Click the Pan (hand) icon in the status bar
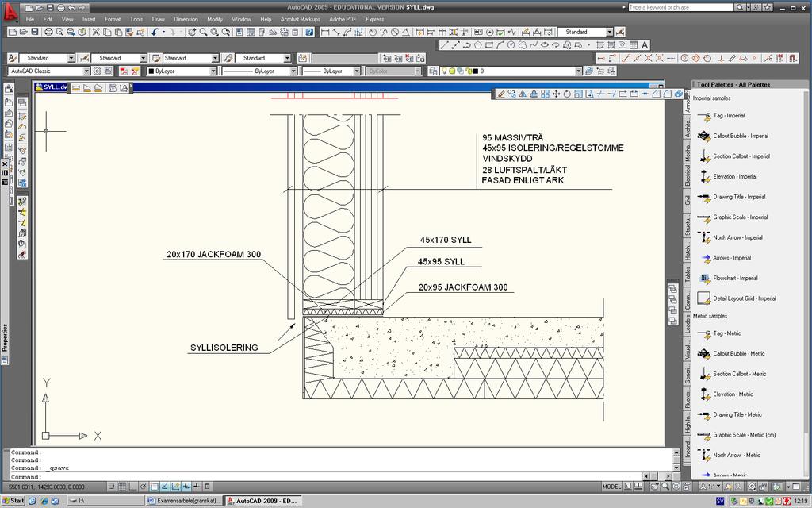812x508 pixels. point(654,487)
